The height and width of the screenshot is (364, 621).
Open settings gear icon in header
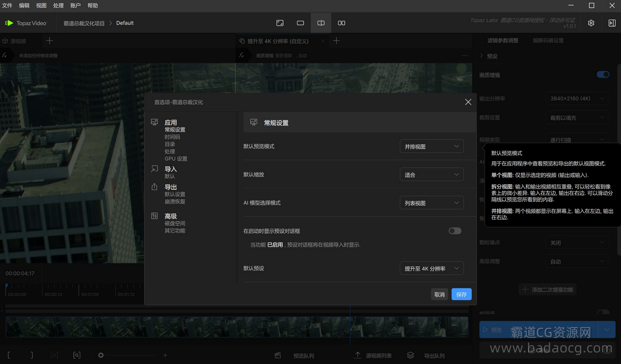pyautogui.click(x=591, y=23)
